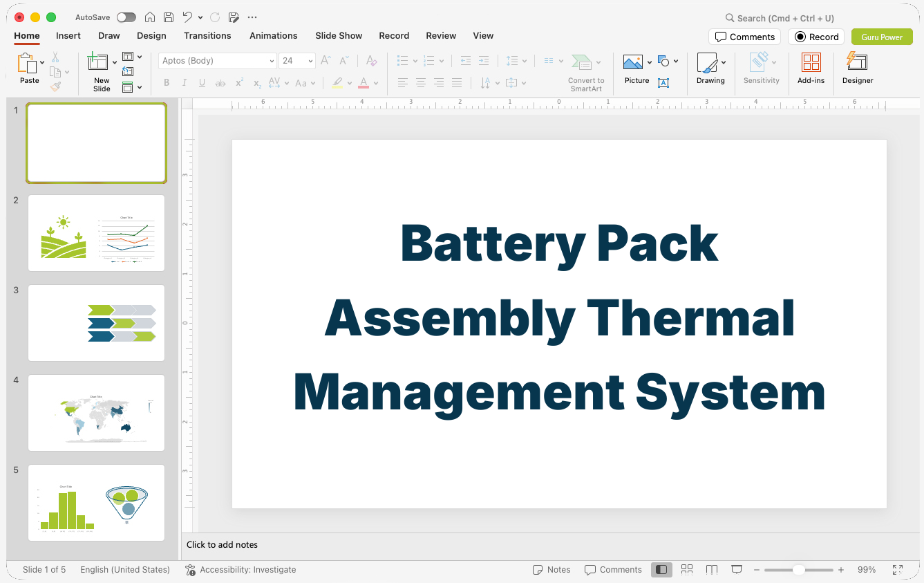
Task: Open the Transitions tab
Action: coord(207,35)
